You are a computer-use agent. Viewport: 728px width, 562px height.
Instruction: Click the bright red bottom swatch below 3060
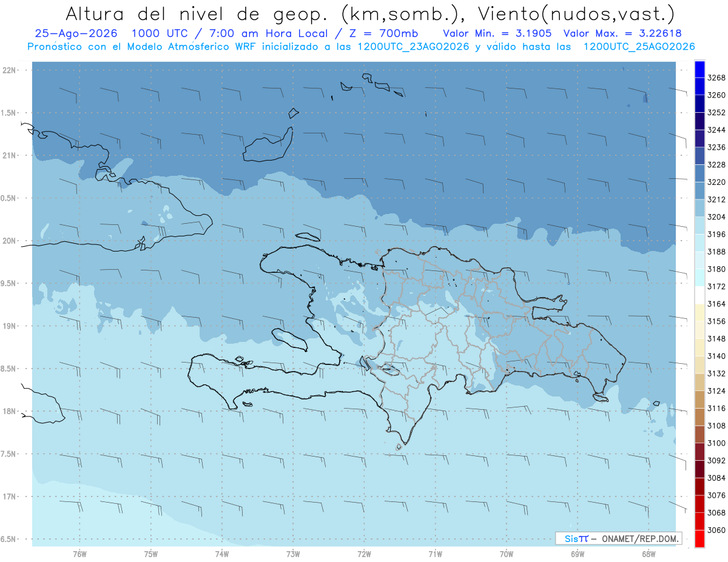699,539
